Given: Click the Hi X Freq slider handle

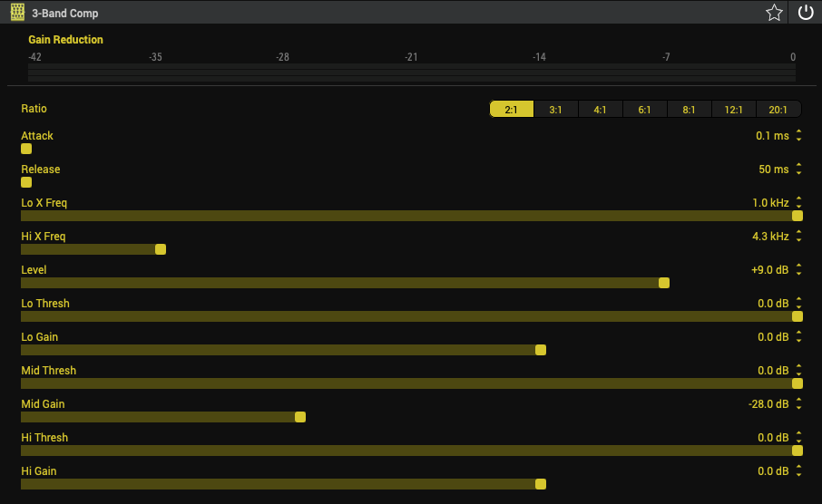Looking at the screenshot, I should [x=161, y=249].
